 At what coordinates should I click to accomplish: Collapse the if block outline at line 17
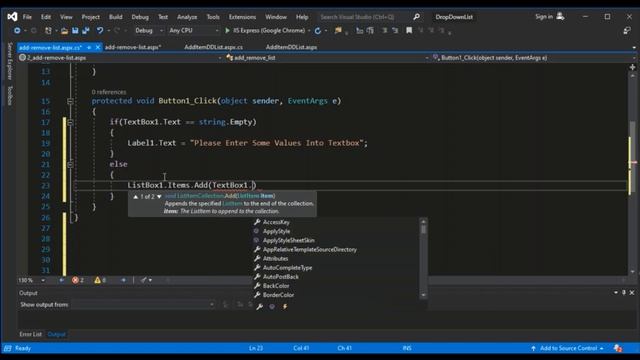click(x=70, y=122)
